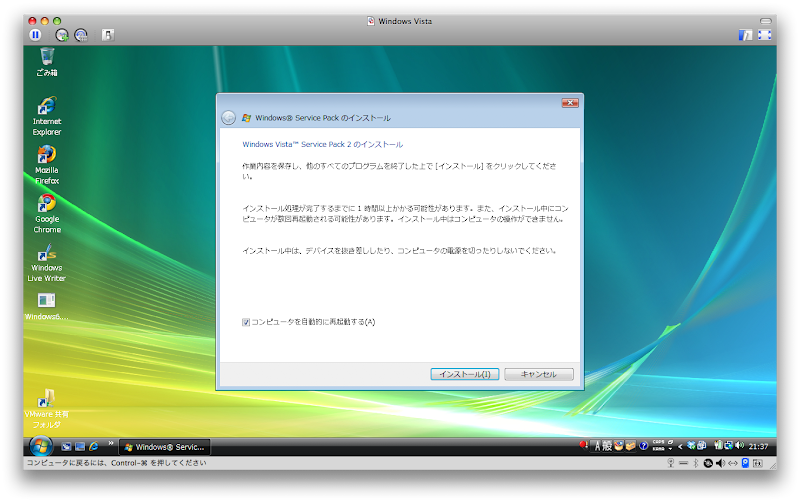Pause the virtual machine in VMware toolbar
This screenshot has width=800, height=502.
click(x=35, y=35)
